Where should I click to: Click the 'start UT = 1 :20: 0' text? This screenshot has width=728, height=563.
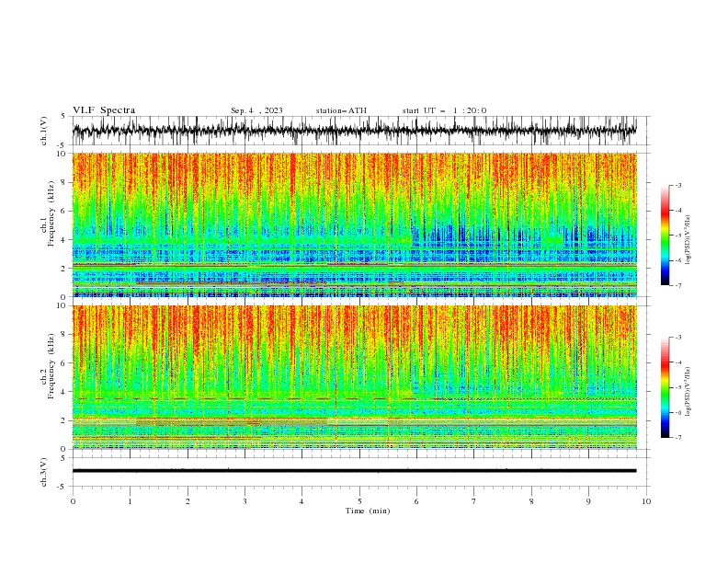[x=444, y=110]
